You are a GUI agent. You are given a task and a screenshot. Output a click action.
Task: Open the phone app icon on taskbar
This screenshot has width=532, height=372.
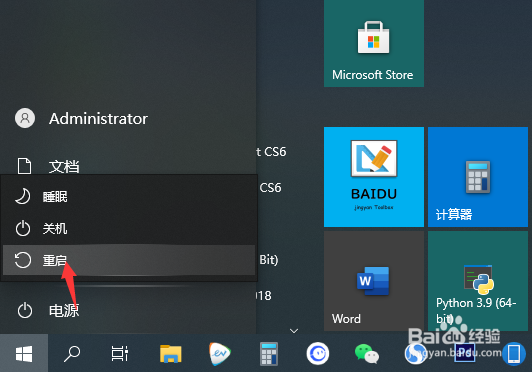(514, 354)
